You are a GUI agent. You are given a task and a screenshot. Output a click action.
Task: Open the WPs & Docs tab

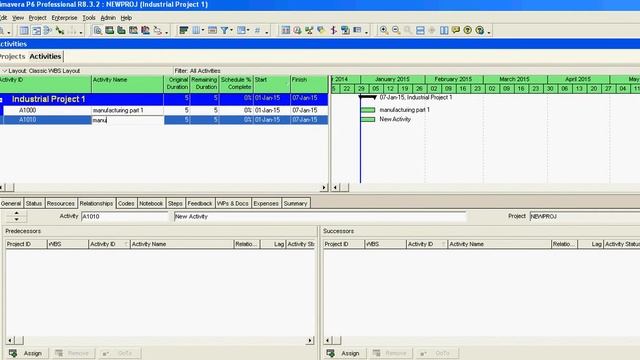[x=233, y=203]
